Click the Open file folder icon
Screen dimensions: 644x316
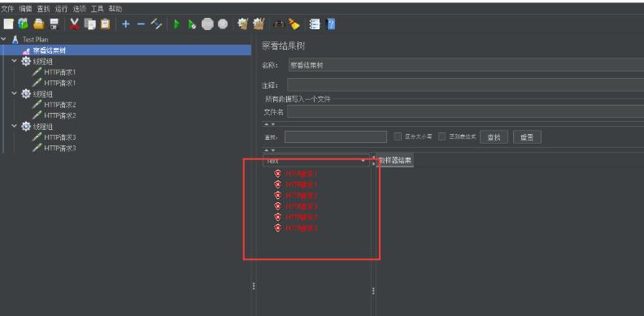[x=38, y=24]
